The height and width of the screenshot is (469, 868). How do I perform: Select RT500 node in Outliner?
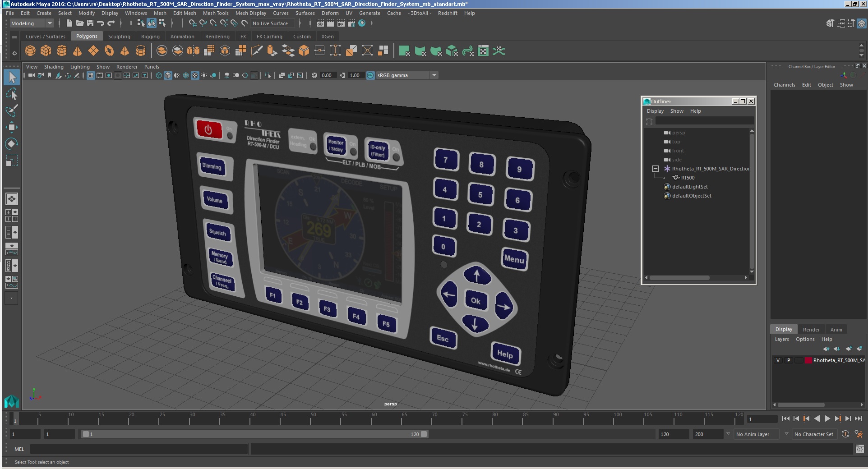[x=688, y=178]
